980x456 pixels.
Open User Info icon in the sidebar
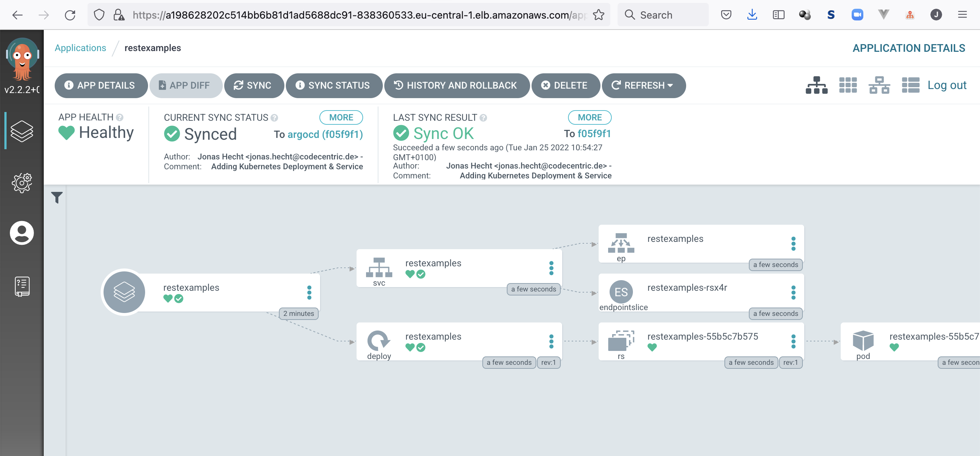22,233
